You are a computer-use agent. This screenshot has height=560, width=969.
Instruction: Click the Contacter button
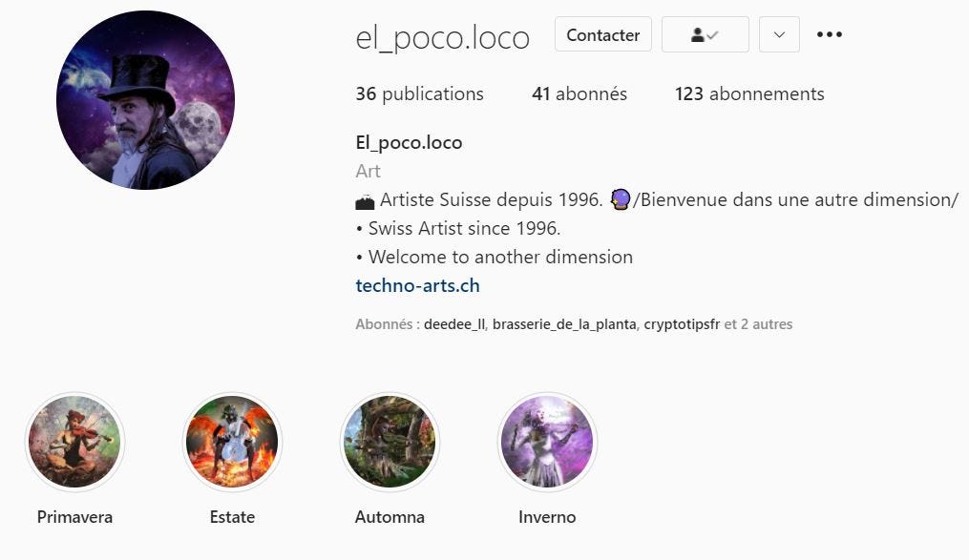[603, 34]
